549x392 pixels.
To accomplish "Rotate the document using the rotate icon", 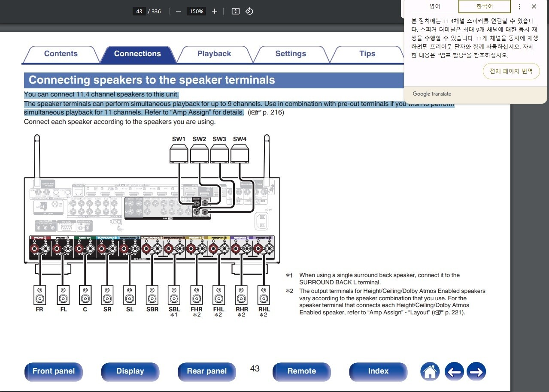I will click(x=249, y=11).
